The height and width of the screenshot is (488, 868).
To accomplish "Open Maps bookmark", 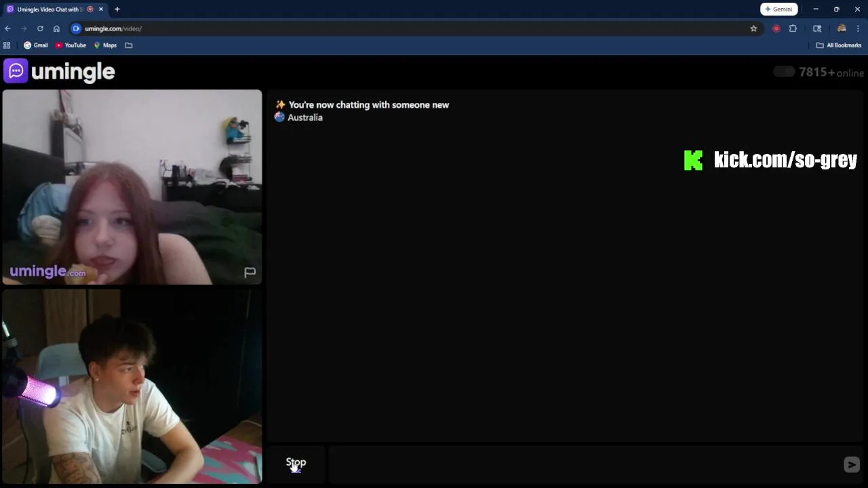I will coord(105,45).
